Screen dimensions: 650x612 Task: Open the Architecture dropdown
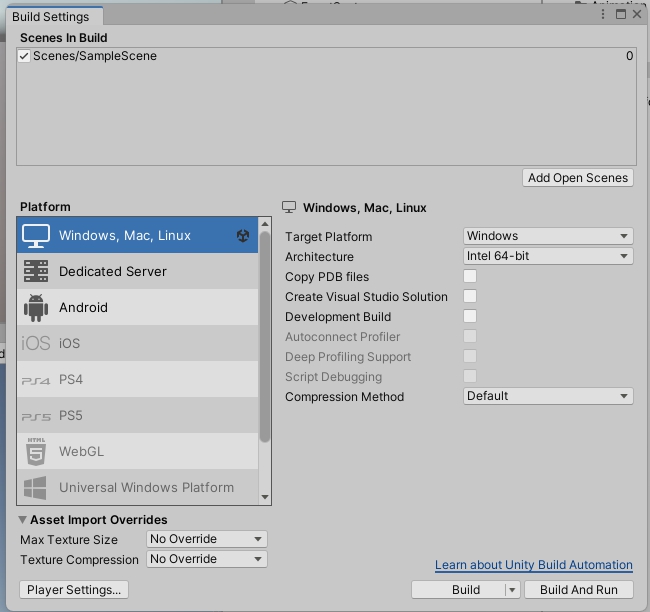pyautogui.click(x=548, y=256)
